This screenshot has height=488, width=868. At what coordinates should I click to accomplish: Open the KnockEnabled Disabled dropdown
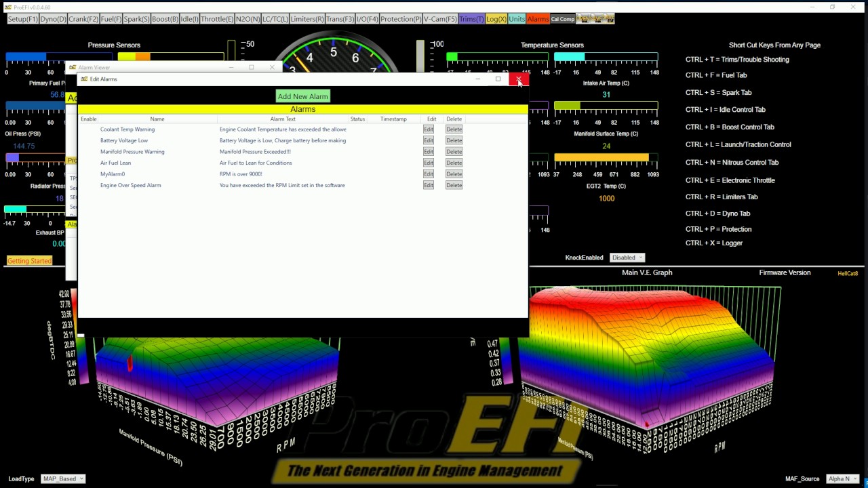pos(627,258)
